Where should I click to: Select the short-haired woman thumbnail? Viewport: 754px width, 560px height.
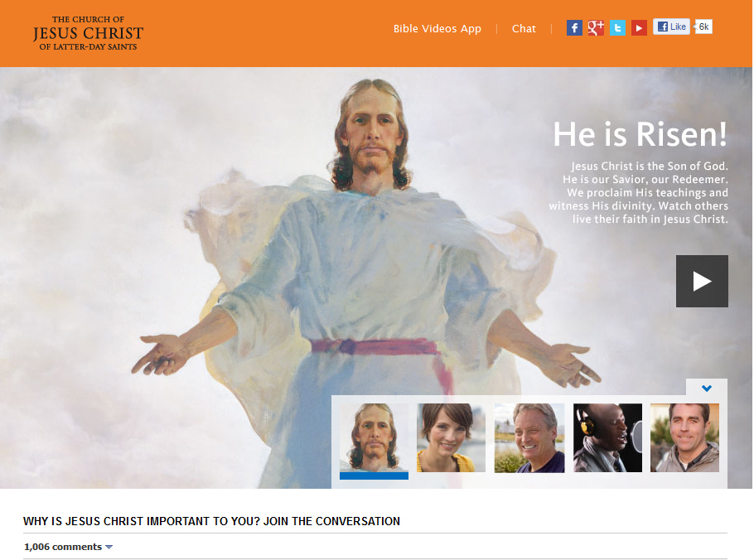[x=451, y=438]
